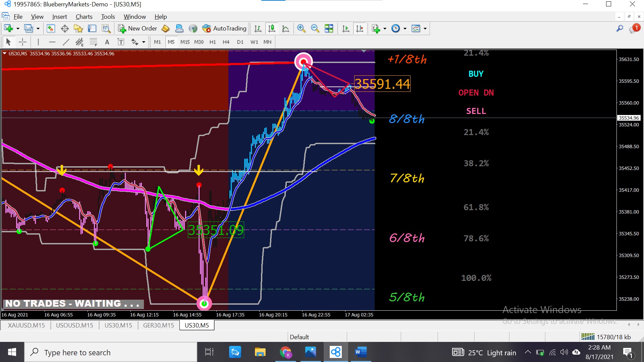Viewport: 644px width, 362px height.
Task: Click the Zoom In magnifier icon
Action: point(301,28)
